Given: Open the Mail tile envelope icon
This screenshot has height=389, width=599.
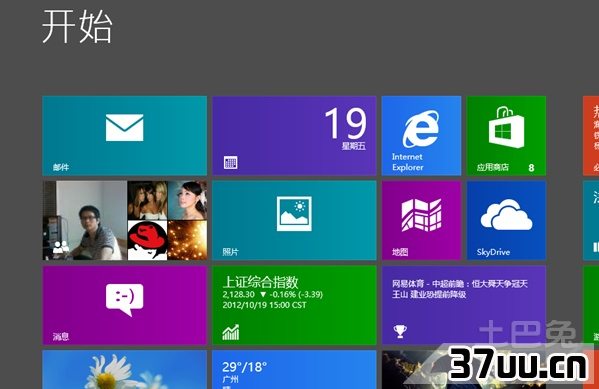Looking at the screenshot, I should pyautogui.click(x=125, y=128).
